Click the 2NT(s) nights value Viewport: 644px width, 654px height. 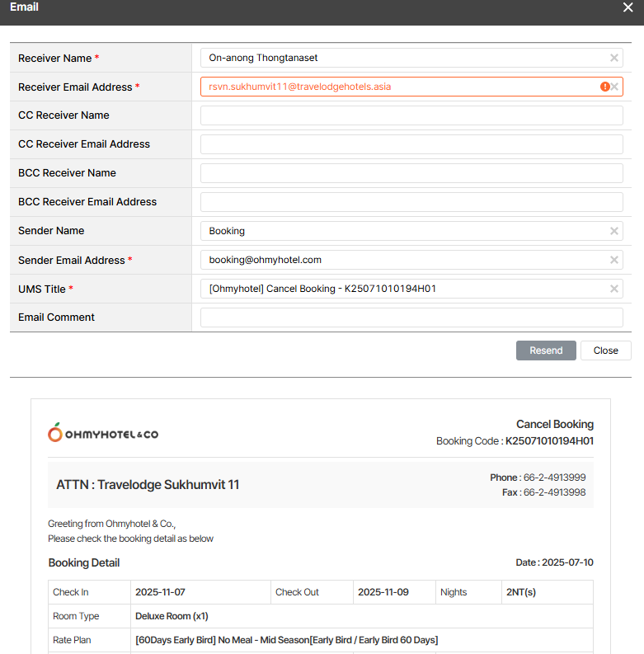pyautogui.click(x=521, y=592)
